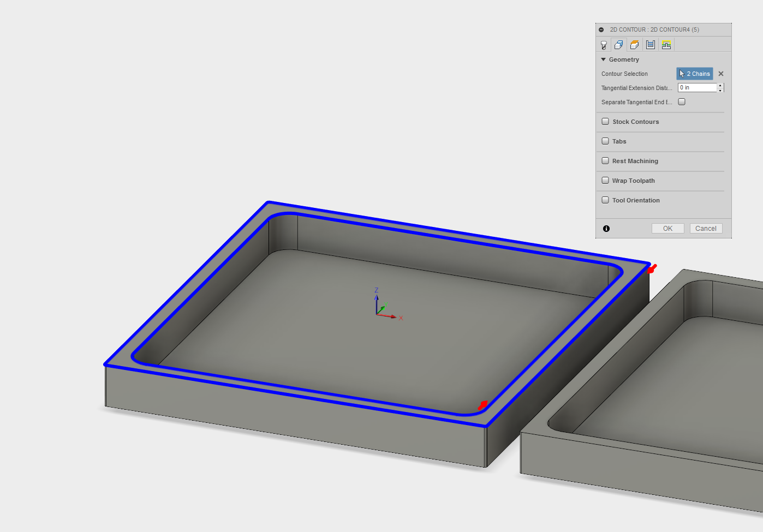Enable the Wrap Toolpath checkbox

[x=605, y=181]
